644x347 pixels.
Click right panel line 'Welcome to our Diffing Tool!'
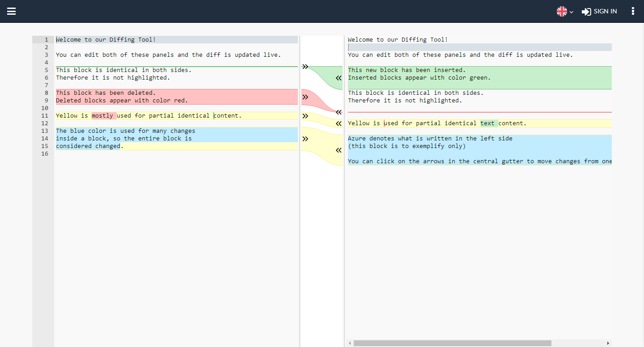(x=398, y=39)
